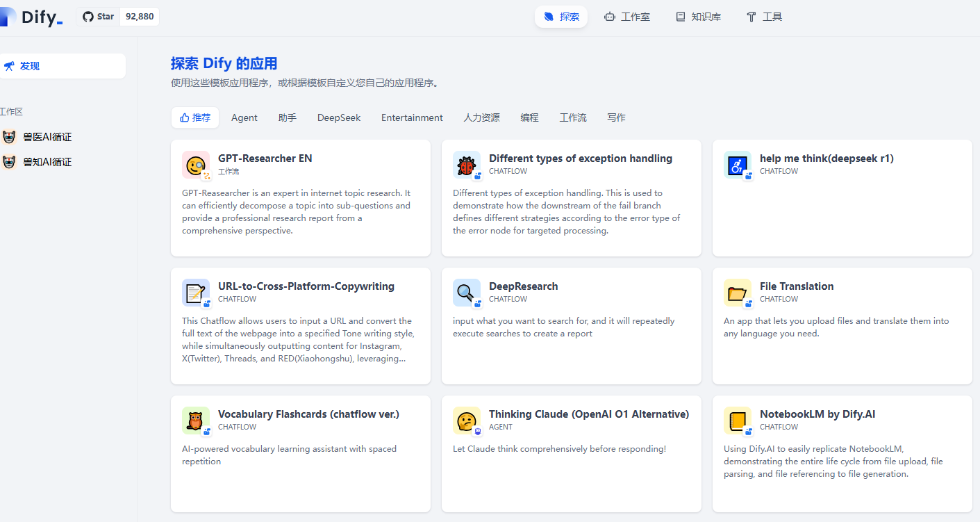Click the Dify logo
The height and width of the screenshot is (522, 980).
[x=32, y=17]
